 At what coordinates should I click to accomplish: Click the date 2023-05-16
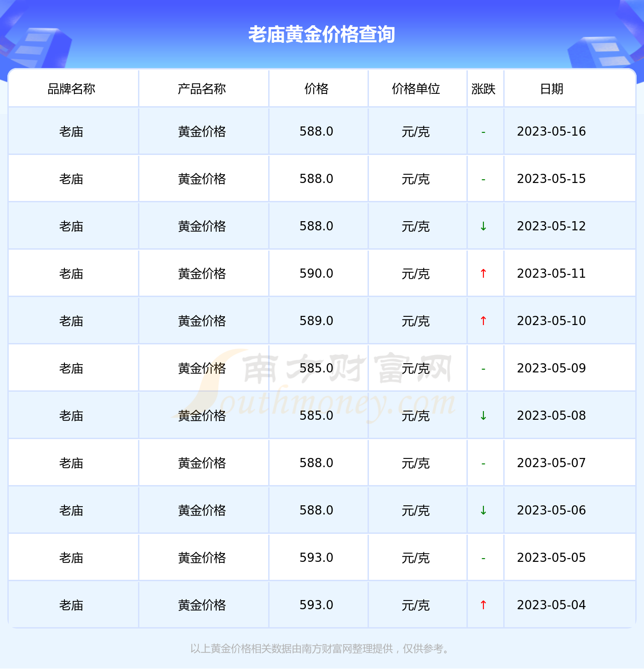(552, 132)
